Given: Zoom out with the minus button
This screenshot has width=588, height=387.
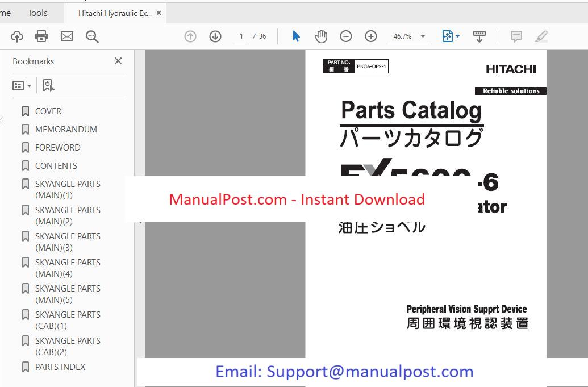Looking at the screenshot, I should coord(346,36).
